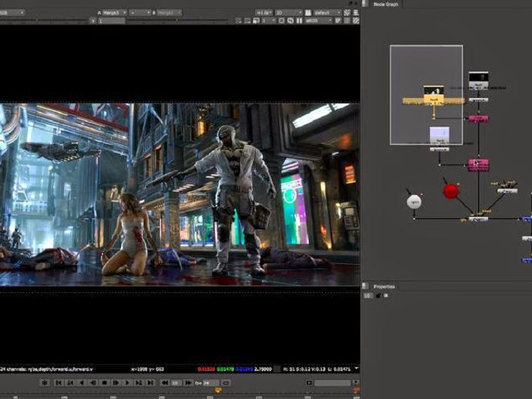Screen dimensions: 532x399
Task: Select the yellow Read node with thumbnail
Action: pos(433,95)
